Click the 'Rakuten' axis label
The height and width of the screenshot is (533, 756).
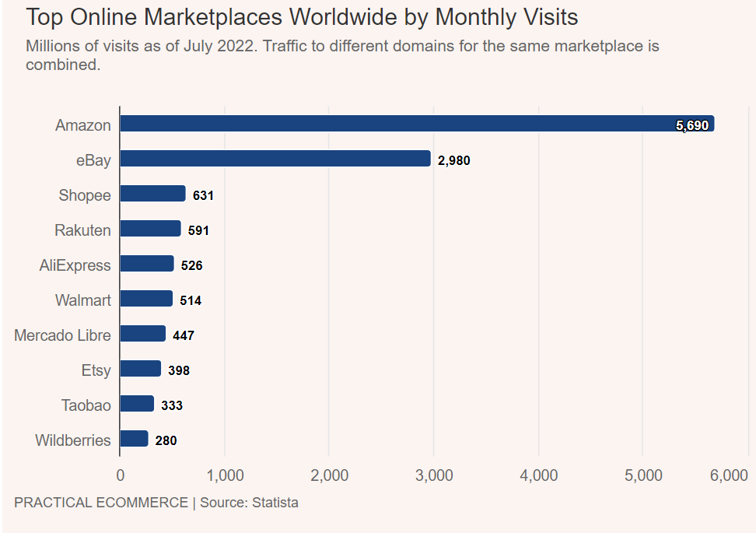[x=83, y=230]
